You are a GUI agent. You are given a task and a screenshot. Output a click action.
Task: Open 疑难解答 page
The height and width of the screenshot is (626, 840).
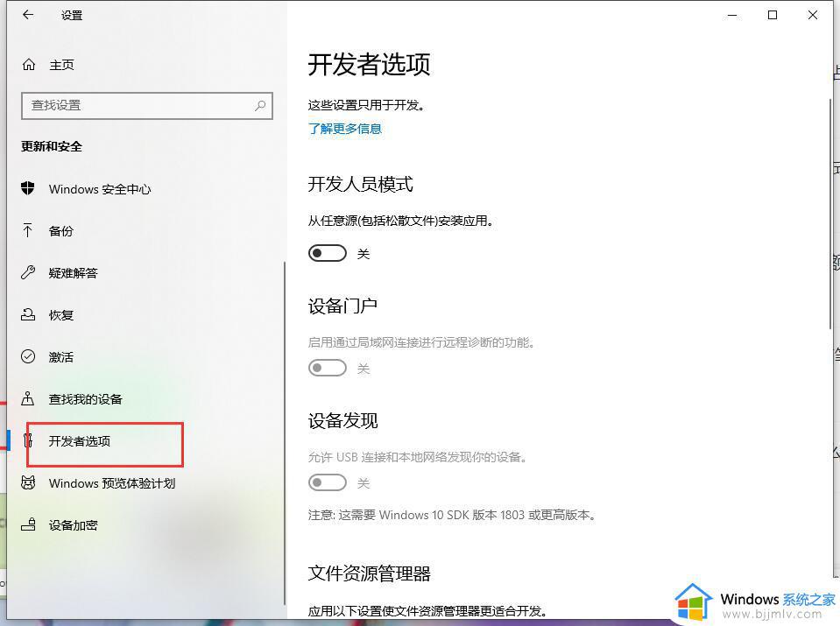click(73, 273)
